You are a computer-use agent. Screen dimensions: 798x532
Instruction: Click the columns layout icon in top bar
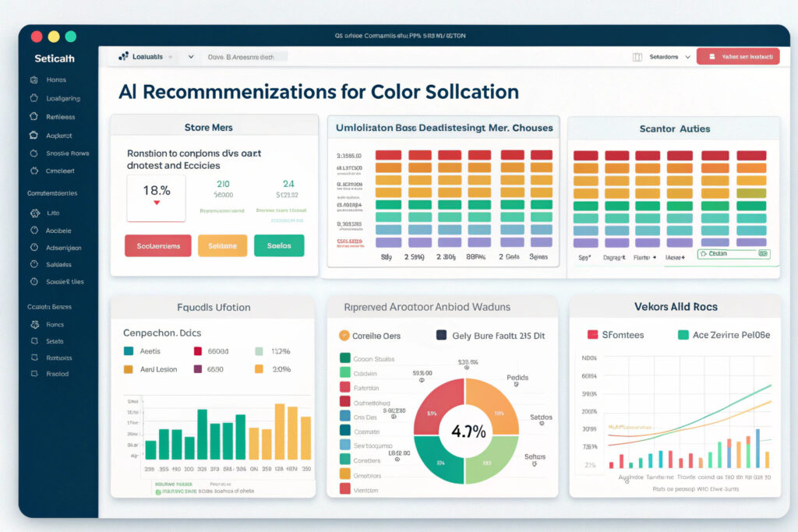[x=637, y=57]
